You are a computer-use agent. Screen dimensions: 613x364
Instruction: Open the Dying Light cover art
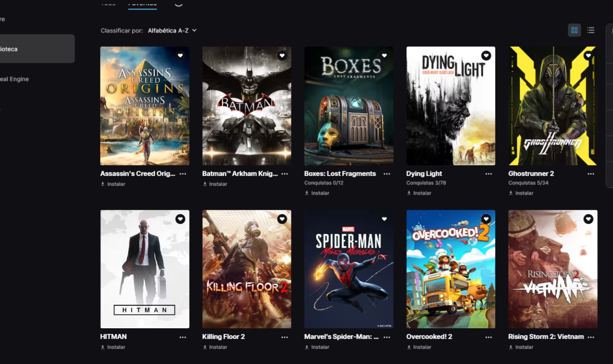pos(451,106)
